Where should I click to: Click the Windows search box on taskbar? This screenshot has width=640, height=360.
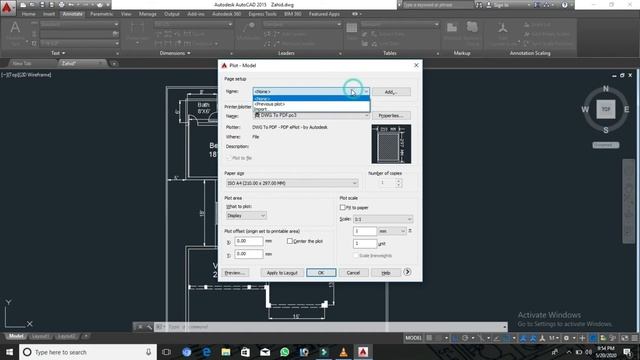(x=88, y=352)
